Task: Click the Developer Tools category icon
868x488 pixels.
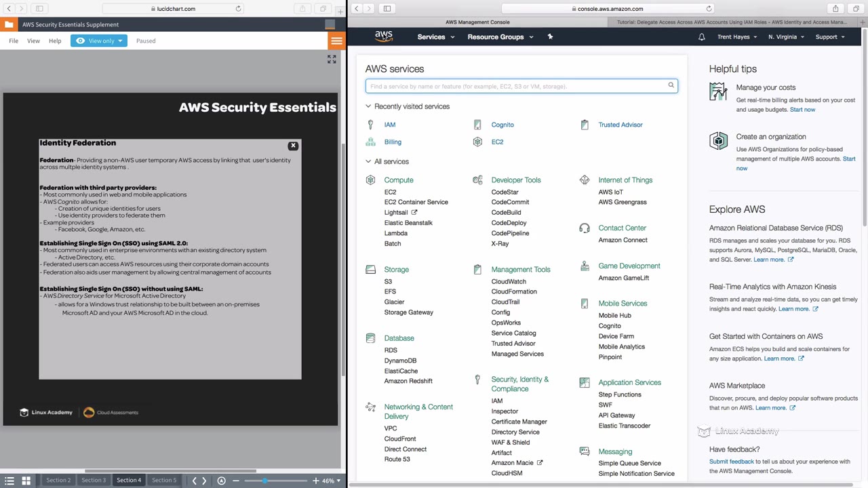Action: (x=477, y=180)
